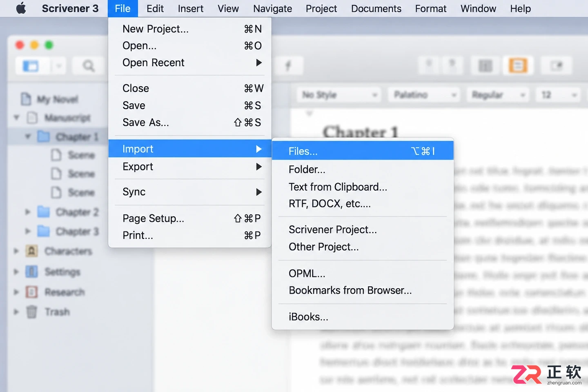Expand the Sync submenu

click(x=190, y=192)
